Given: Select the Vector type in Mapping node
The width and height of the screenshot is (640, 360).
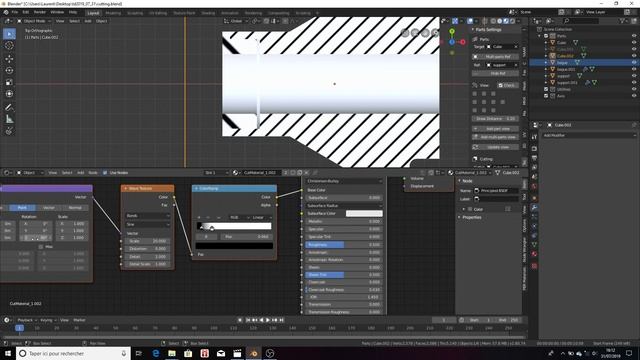Looking at the screenshot, I should click(x=49, y=208).
